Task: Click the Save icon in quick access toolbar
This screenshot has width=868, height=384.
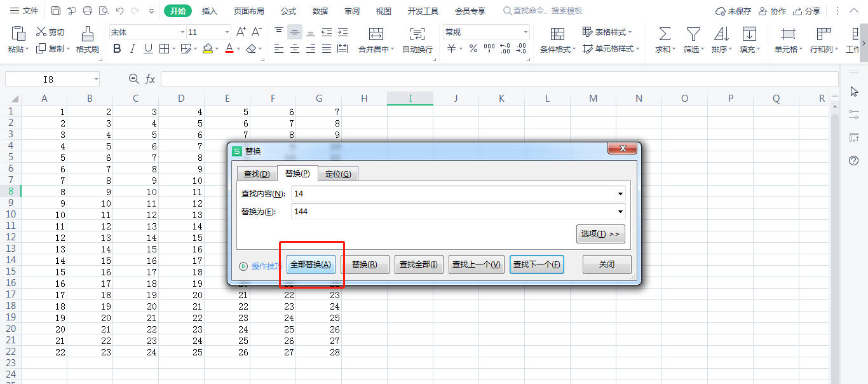Action: pos(56,11)
